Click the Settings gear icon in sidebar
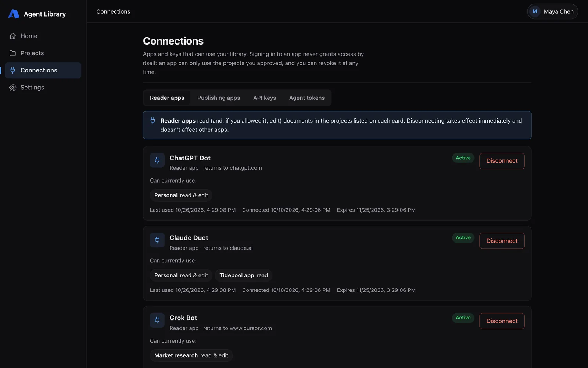 [13, 88]
